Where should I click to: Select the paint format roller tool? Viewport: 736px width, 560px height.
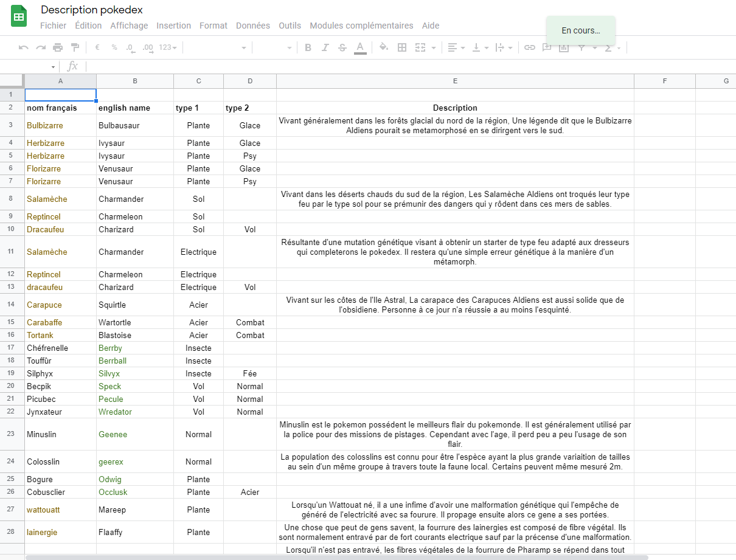point(75,47)
